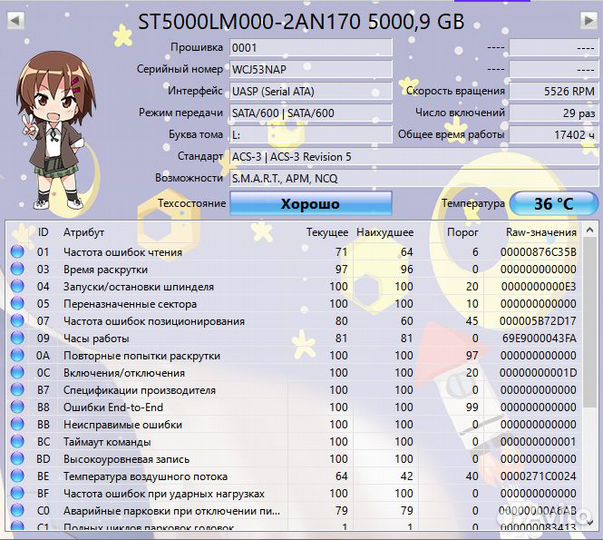The width and height of the screenshot is (603, 540).
Task: Click the Возможности field S.M.A.R.T., APM, NCQ
Action: tap(414, 178)
